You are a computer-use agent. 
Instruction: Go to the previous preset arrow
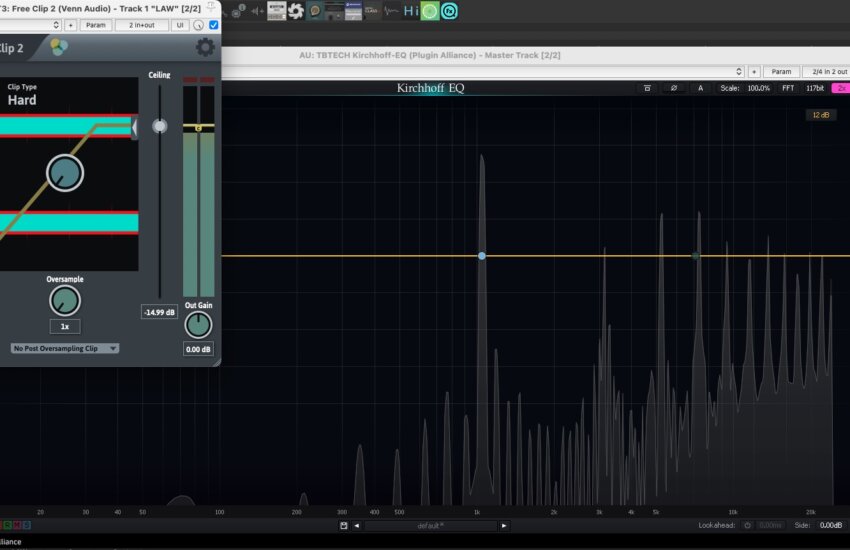pyautogui.click(x=357, y=525)
